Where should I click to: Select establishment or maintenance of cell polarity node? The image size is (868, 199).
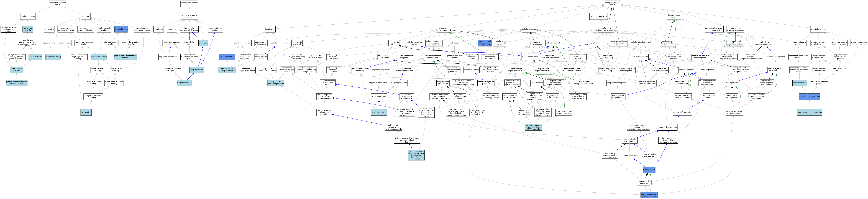[485, 43]
